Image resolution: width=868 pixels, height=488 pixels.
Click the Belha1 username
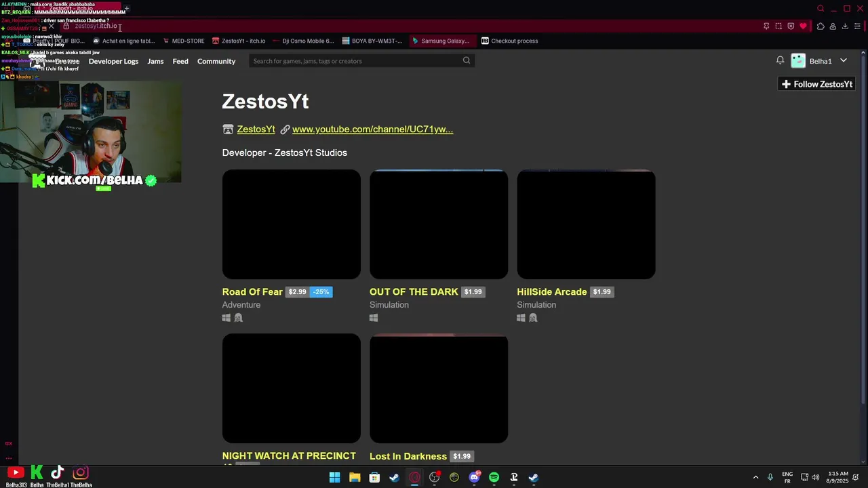820,61
